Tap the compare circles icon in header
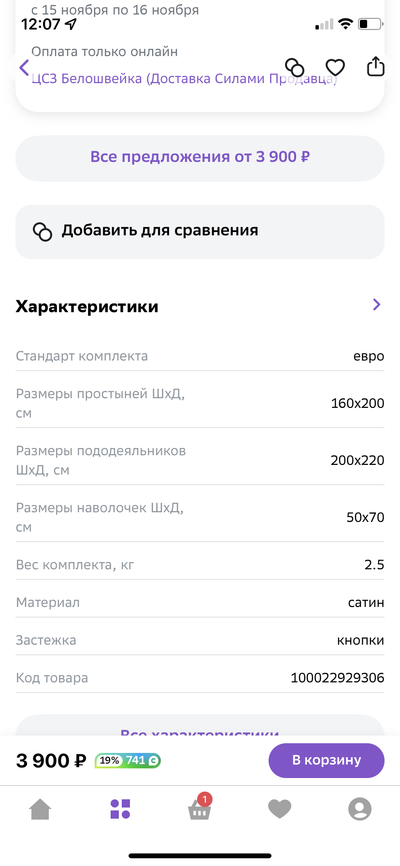Screen dimensions: 400x866 (x=294, y=67)
